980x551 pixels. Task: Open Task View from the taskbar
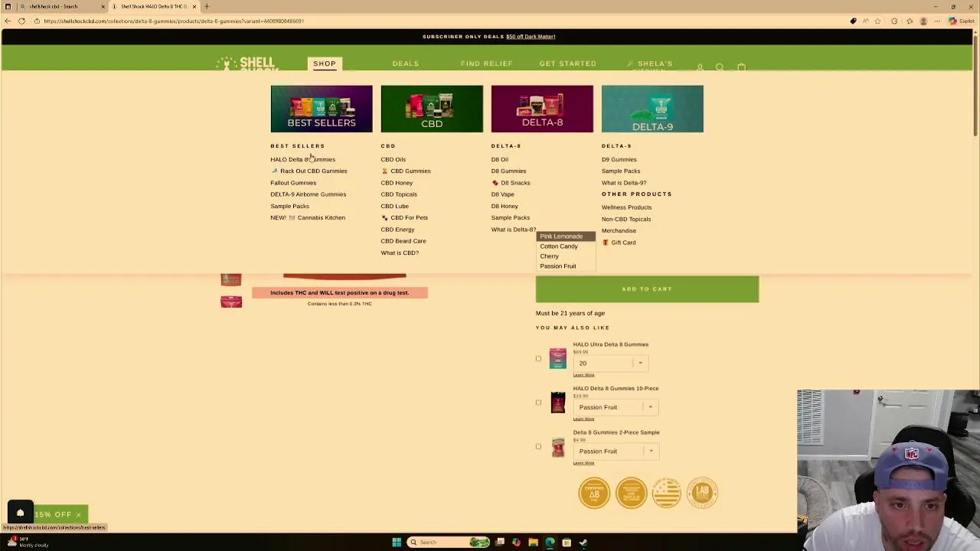coord(500,543)
